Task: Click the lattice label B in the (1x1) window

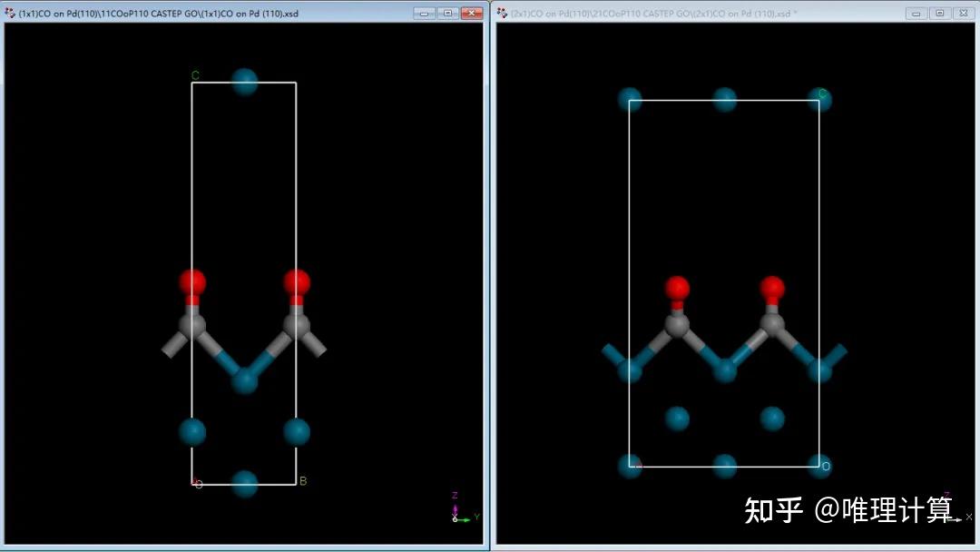Action: [303, 481]
